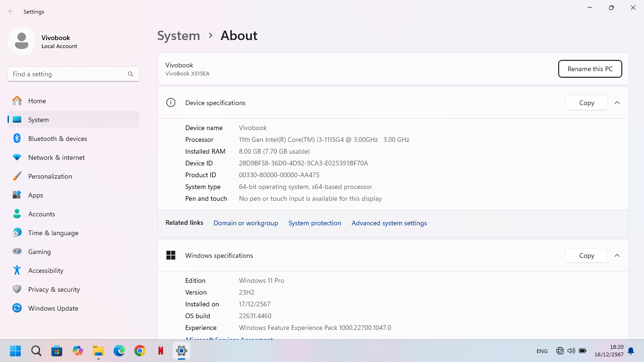Click the Version value 23H2
Viewport: 644px width, 362px height.
(x=247, y=292)
